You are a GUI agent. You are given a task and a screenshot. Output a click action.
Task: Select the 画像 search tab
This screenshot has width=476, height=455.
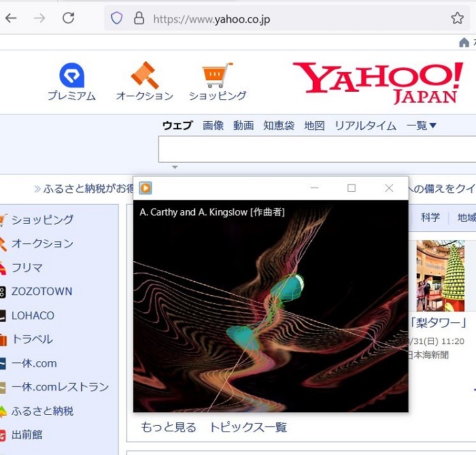coord(213,125)
